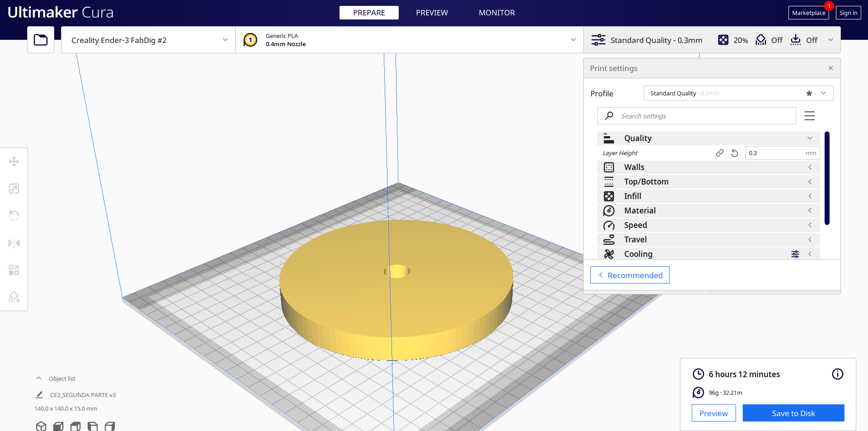The width and height of the screenshot is (868, 431).
Task: Expand the Travel settings section
Action: [708, 240]
